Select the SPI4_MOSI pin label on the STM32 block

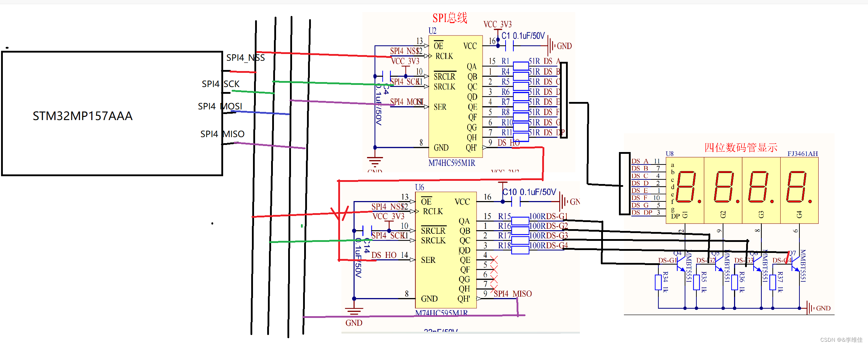click(x=220, y=106)
